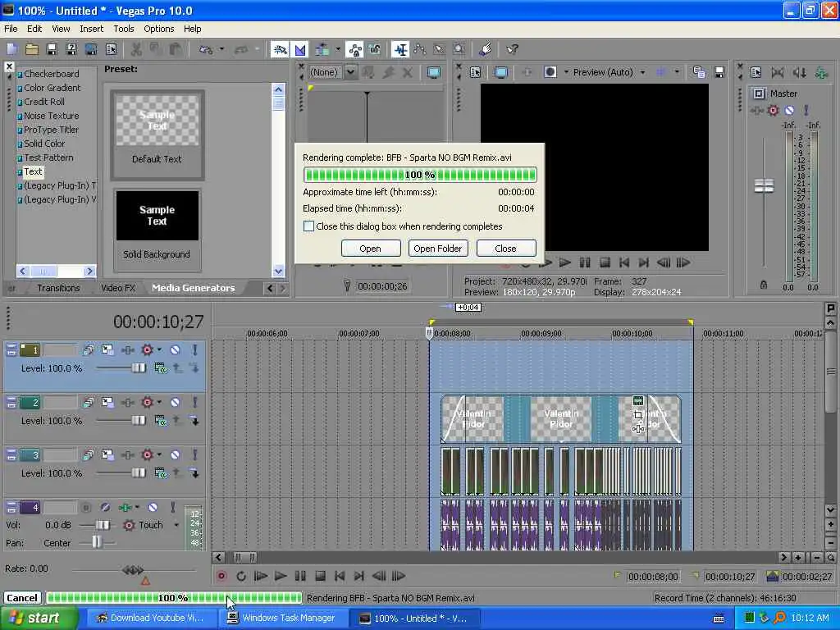Click the Windows start button

click(39, 619)
